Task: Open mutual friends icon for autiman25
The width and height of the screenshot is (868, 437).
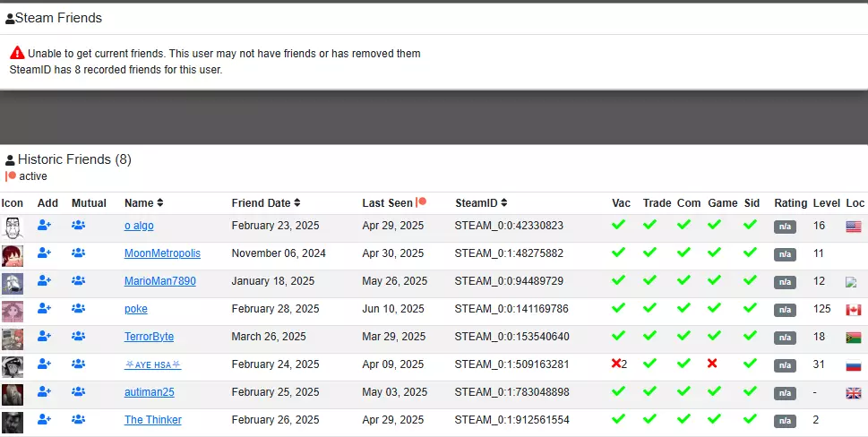Action: pyautogui.click(x=78, y=391)
